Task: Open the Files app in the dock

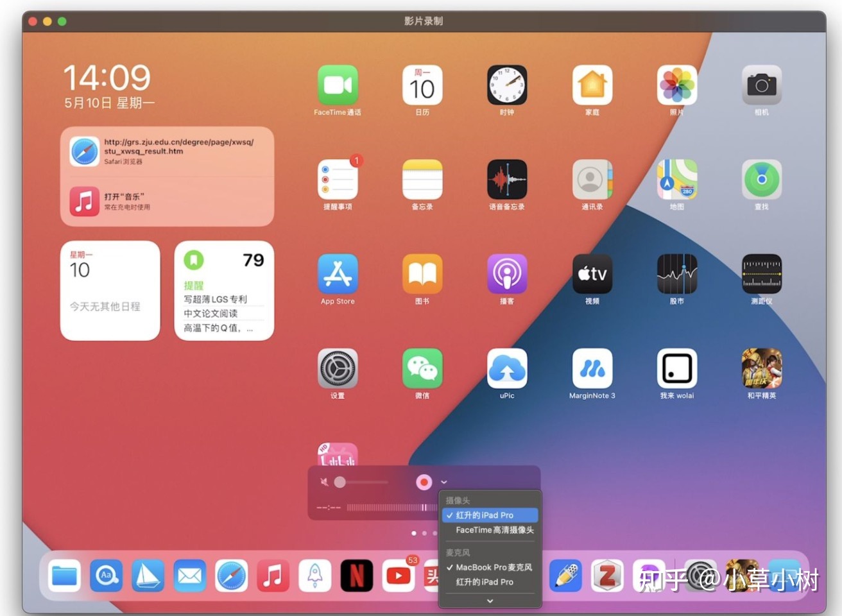Action: [x=64, y=576]
